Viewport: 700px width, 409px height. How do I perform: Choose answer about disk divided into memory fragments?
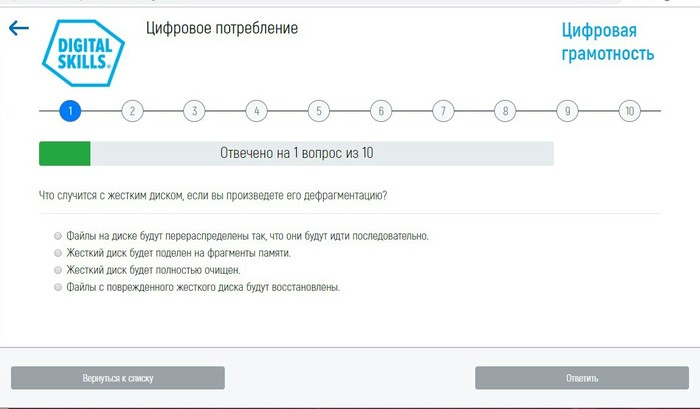[58, 253]
